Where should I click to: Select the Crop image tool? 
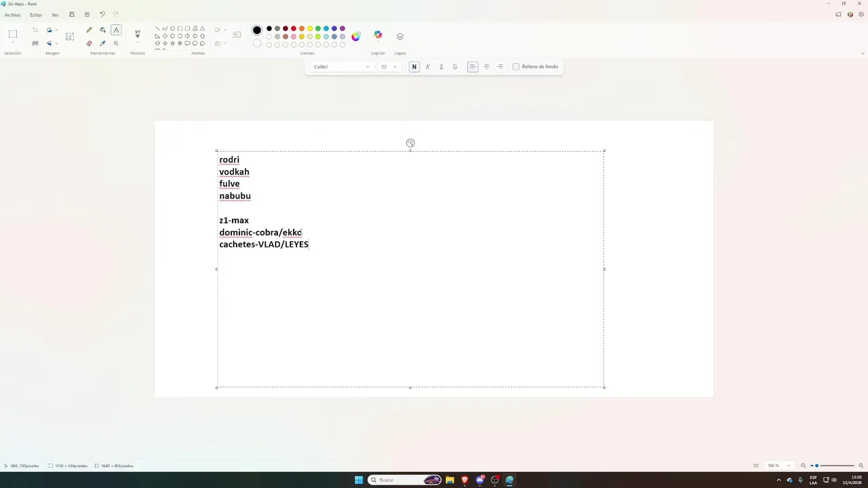(x=35, y=30)
